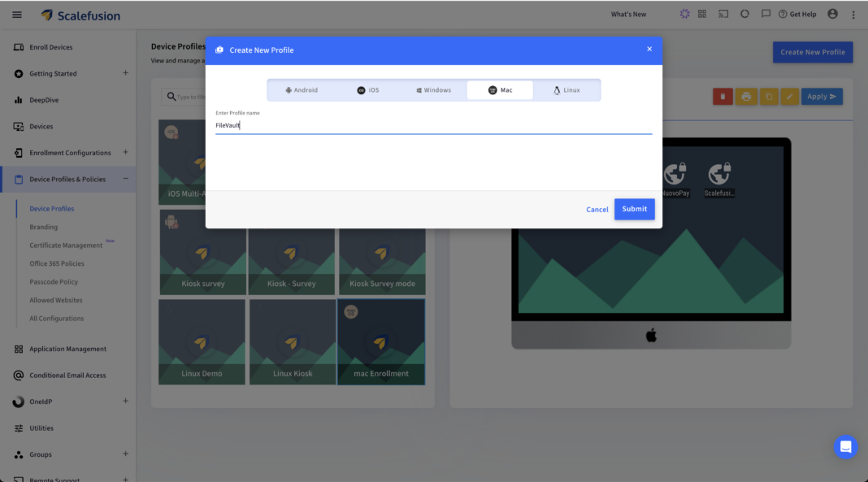Open the chat support bubble icon

[x=845, y=446]
